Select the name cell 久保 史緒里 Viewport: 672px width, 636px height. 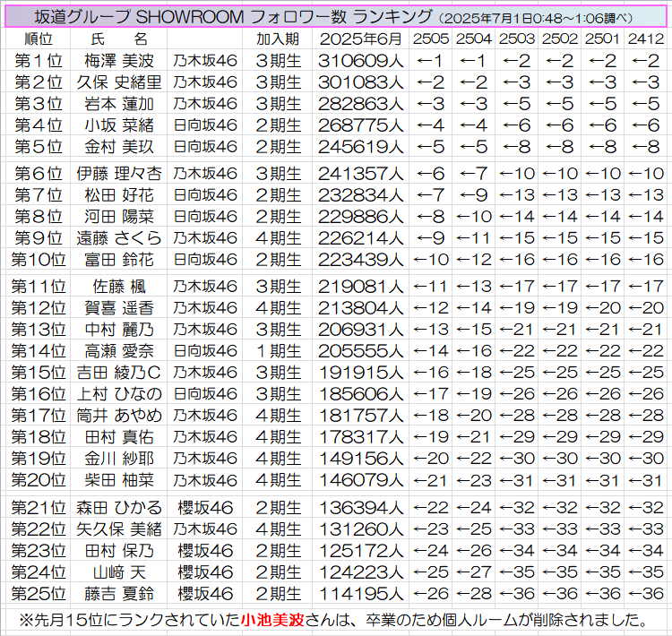tap(119, 82)
